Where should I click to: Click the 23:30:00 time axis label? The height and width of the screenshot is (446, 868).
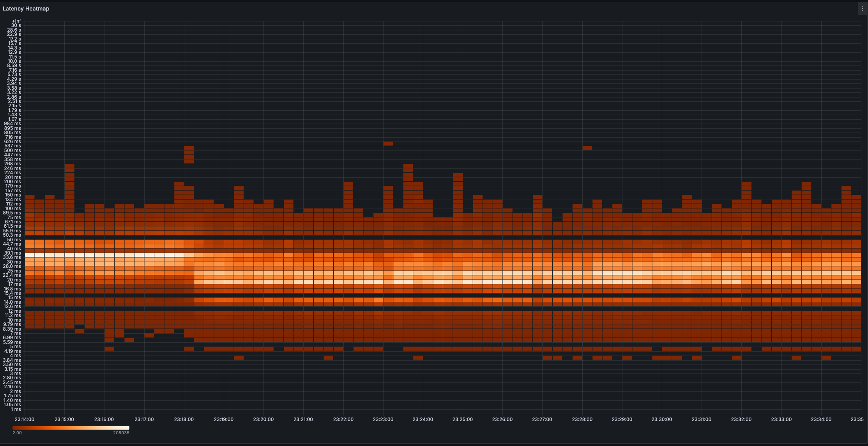(x=662, y=419)
